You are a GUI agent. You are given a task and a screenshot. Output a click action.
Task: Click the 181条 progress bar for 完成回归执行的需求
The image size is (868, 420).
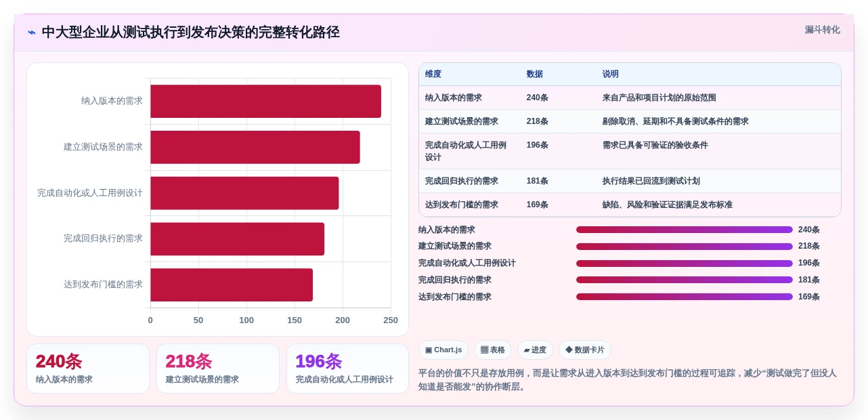point(684,280)
